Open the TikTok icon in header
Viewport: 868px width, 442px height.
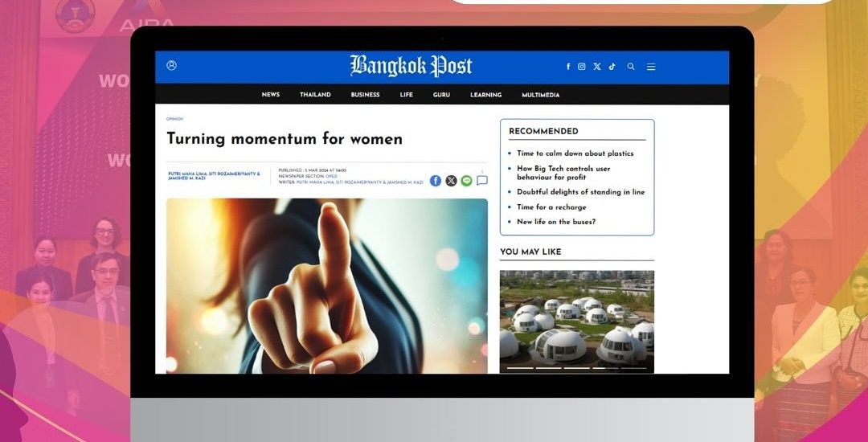coord(612,67)
